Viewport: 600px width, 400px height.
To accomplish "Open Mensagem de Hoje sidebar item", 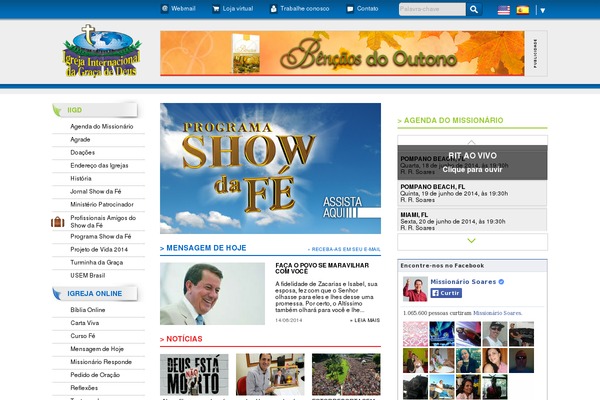I will (x=97, y=349).
